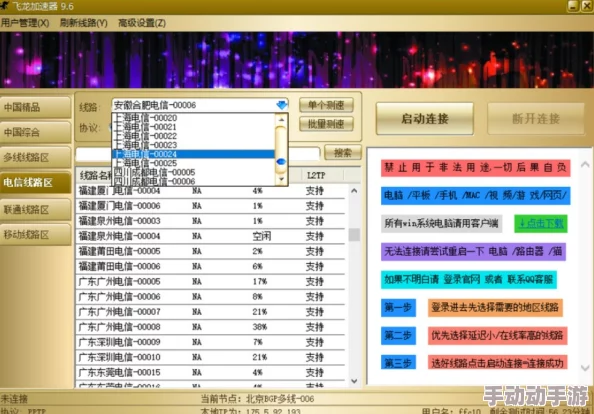
Task: Click the 未连接 status bar text
Action: click(14, 398)
